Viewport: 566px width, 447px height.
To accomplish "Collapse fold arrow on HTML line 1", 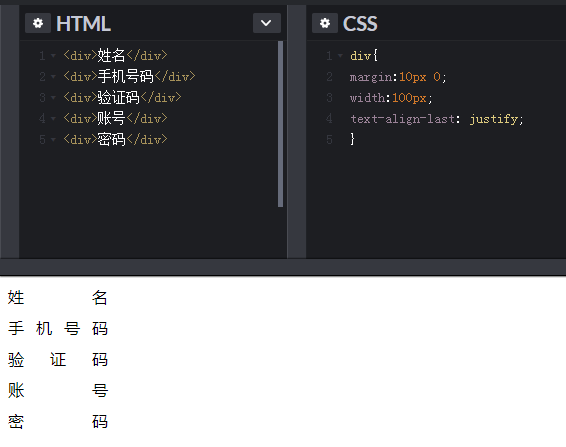I will 53,56.
